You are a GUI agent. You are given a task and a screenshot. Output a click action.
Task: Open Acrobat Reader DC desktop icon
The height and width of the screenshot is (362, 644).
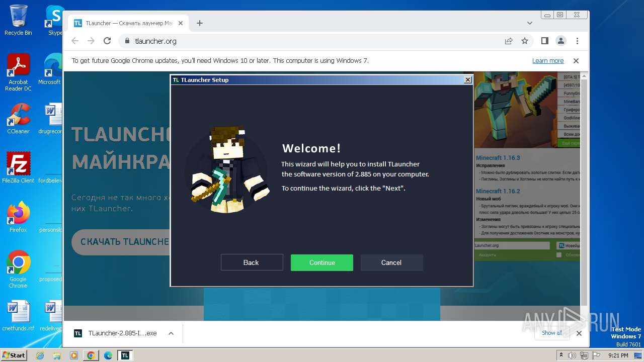18,73
